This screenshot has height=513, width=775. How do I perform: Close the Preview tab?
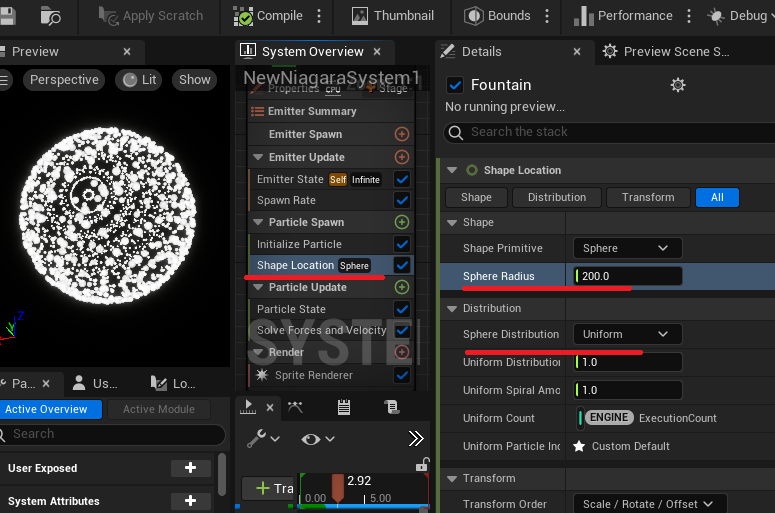tap(127, 51)
